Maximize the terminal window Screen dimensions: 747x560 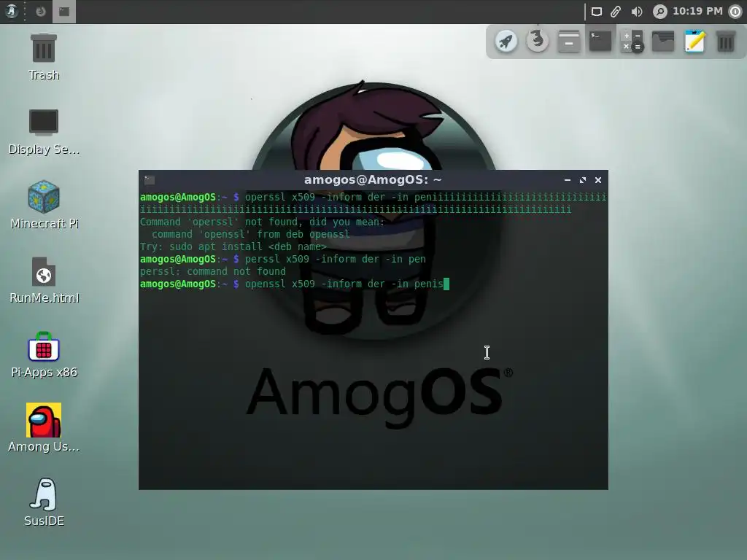pos(583,180)
